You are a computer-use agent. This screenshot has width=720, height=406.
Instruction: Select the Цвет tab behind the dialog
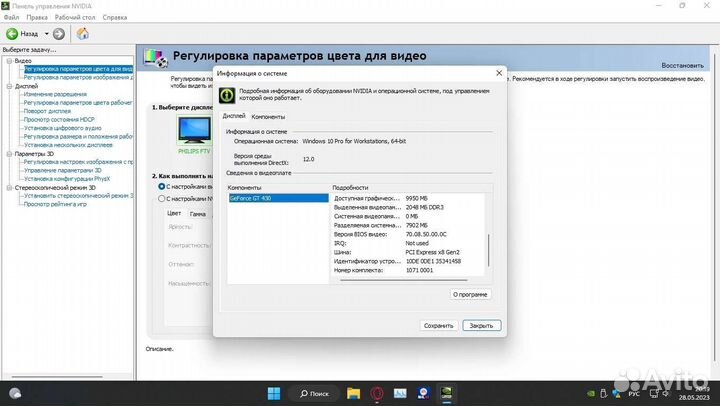pyautogui.click(x=174, y=213)
